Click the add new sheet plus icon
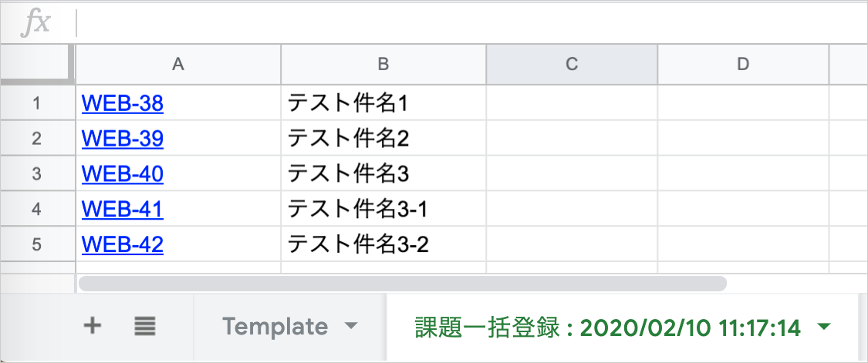The width and height of the screenshot is (868, 363). coord(92,327)
